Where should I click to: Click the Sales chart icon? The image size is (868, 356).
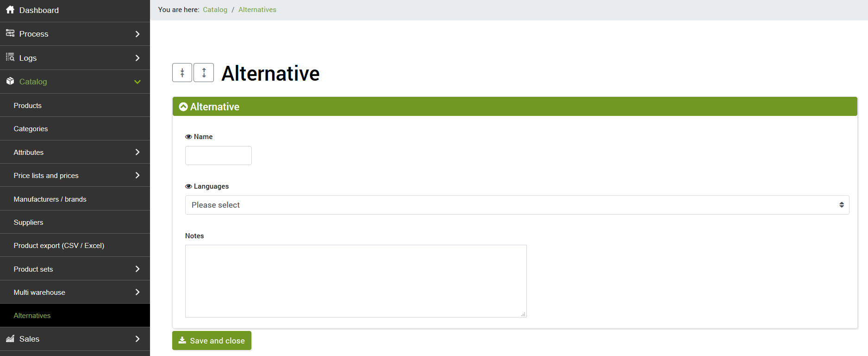pyautogui.click(x=10, y=339)
